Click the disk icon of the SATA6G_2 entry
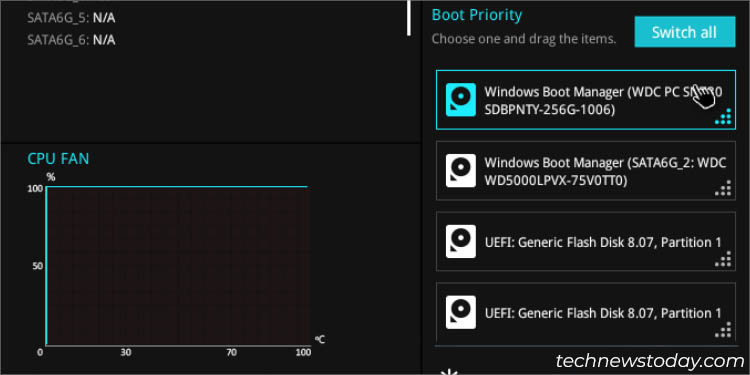Screen dimensions: 750x375 click(461, 170)
